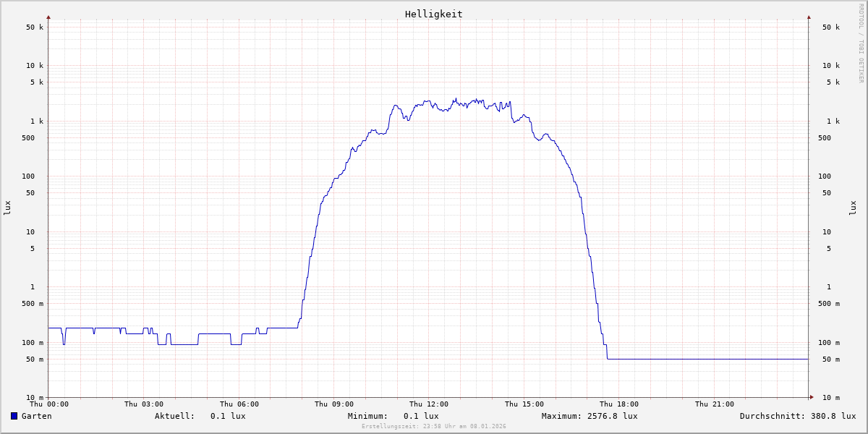Image resolution: width=868 pixels, height=434 pixels.
Task: Click the Aktuell 0.1 lux value
Action: pos(227,416)
